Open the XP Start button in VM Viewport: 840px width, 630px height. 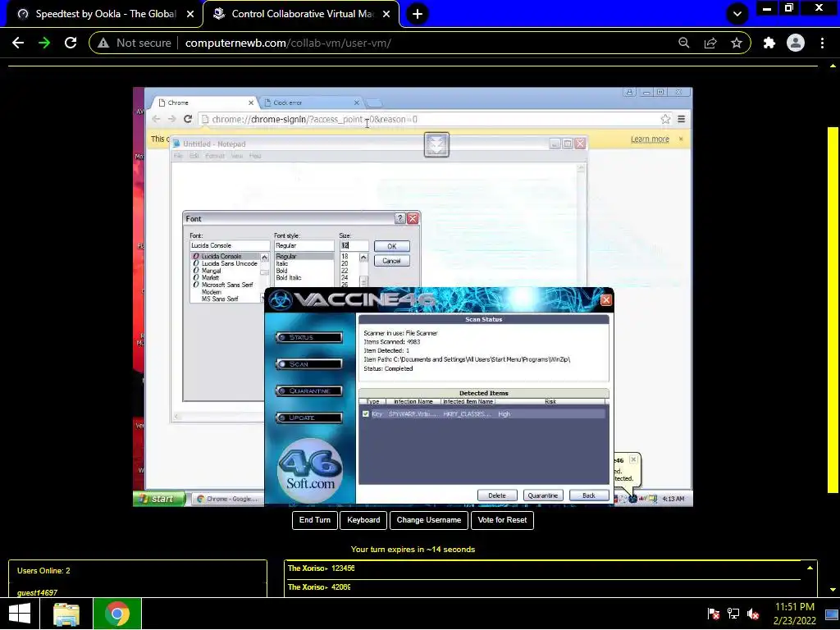[x=159, y=499]
